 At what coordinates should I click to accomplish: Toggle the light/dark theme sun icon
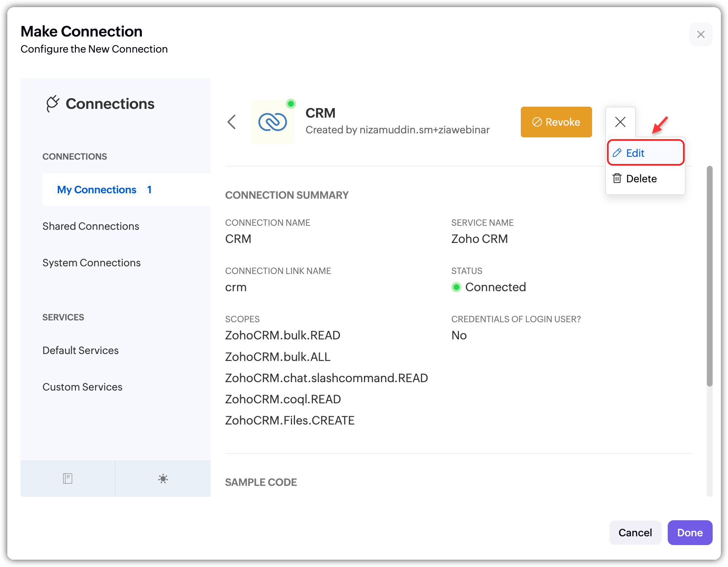pos(163,479)
